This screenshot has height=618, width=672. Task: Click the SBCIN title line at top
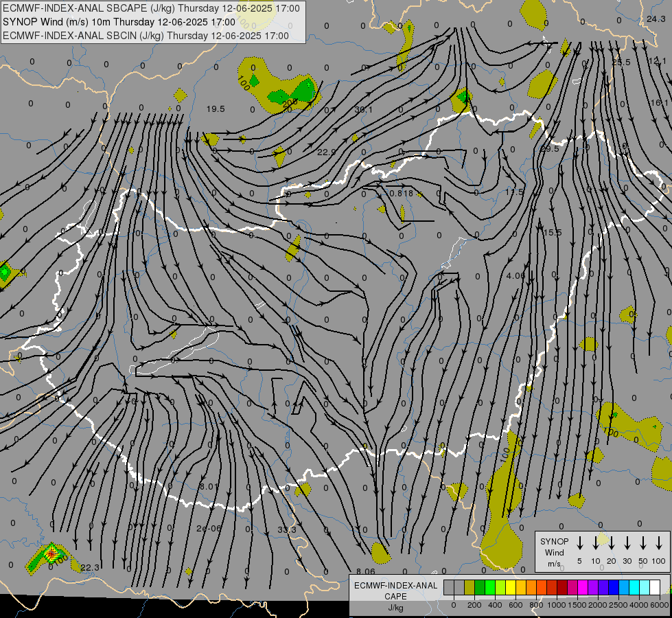(x=146, y=36)
